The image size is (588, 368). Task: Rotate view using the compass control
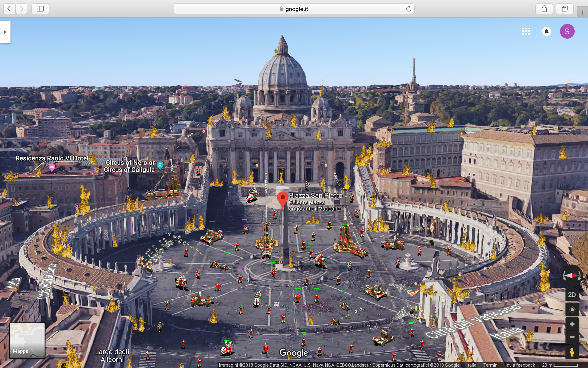pos(572,276)
